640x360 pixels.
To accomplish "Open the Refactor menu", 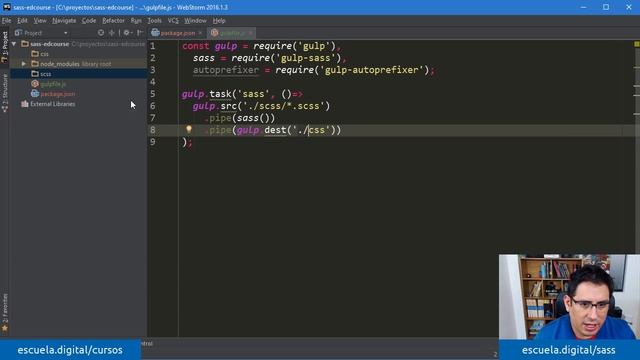I will pos(113,20).
